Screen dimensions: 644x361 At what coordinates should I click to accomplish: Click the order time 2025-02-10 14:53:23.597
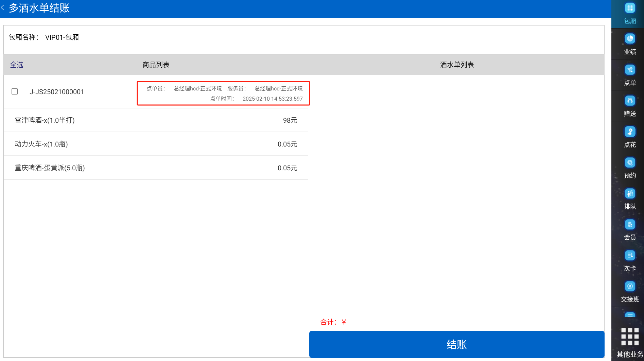pos(273,99)
